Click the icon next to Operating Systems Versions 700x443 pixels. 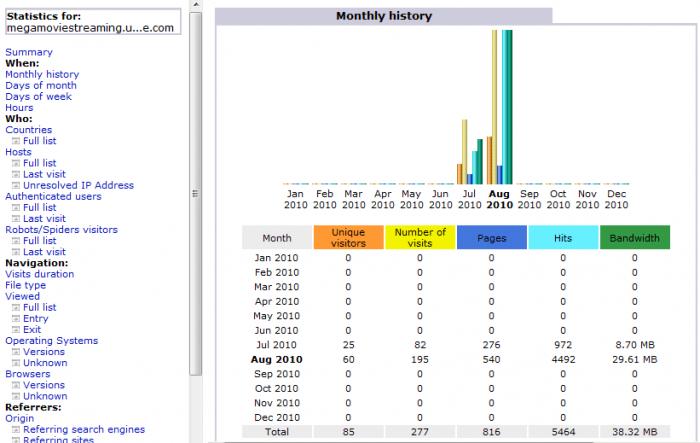16,352
